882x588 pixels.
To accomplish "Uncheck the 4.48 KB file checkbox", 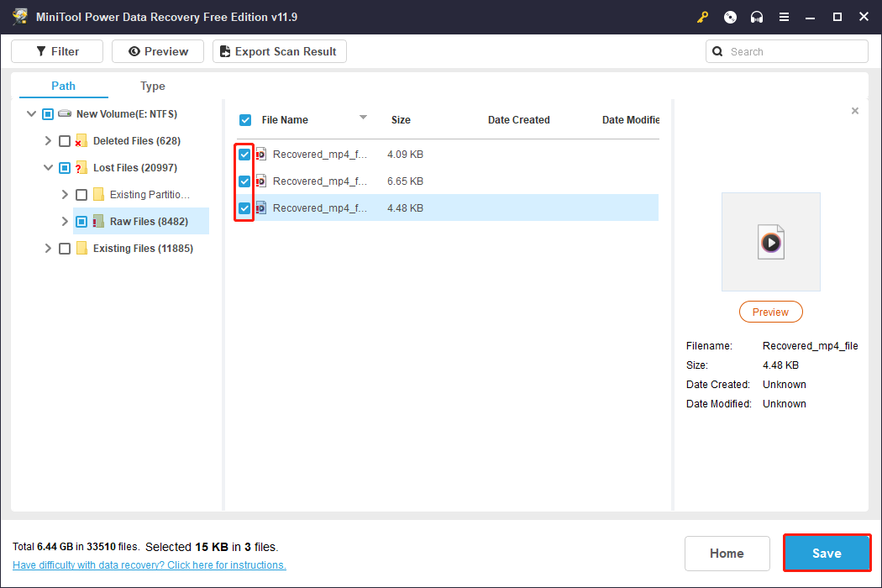I will pos(244,208).
